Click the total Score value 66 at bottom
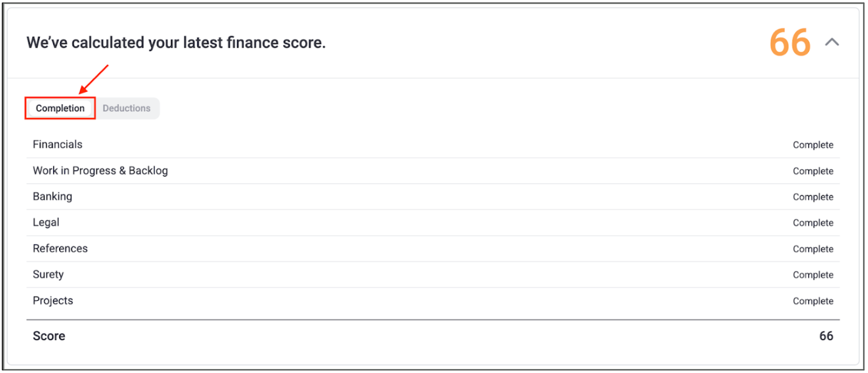 (826, 336)
